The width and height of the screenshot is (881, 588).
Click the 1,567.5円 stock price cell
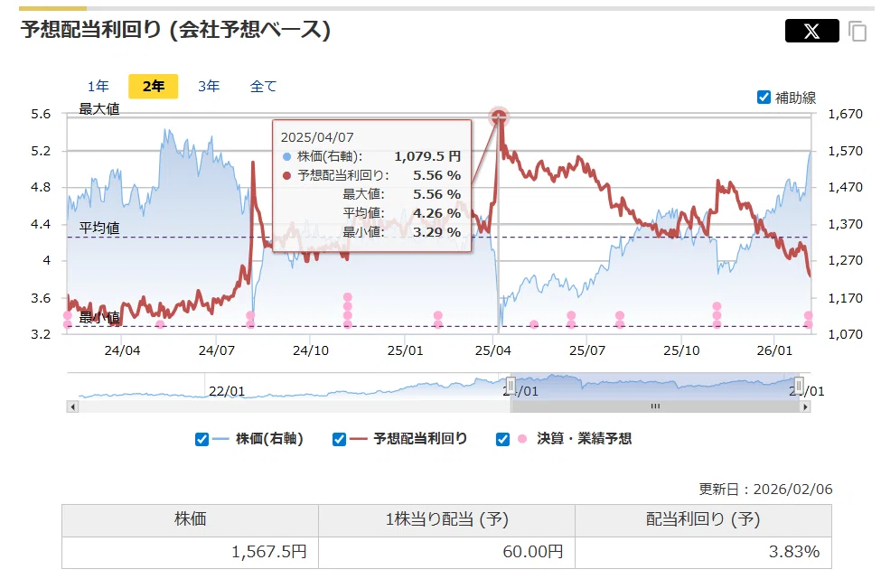point(190,552)
